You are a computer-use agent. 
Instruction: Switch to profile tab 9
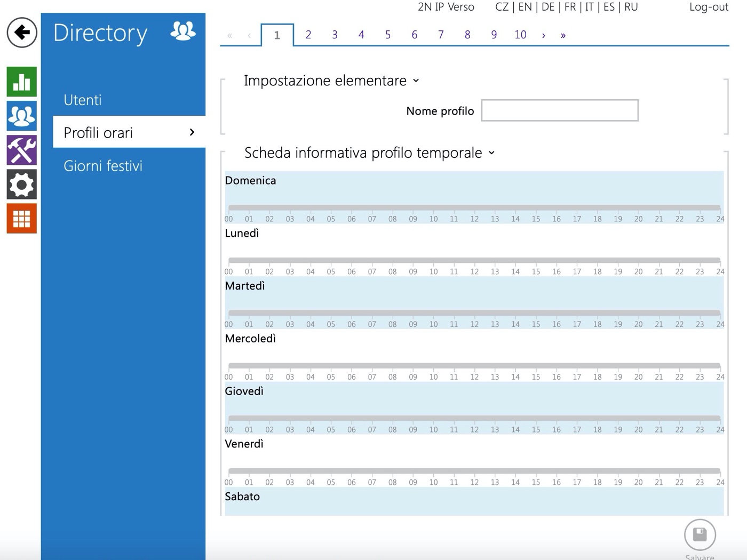tap(494, 35)
